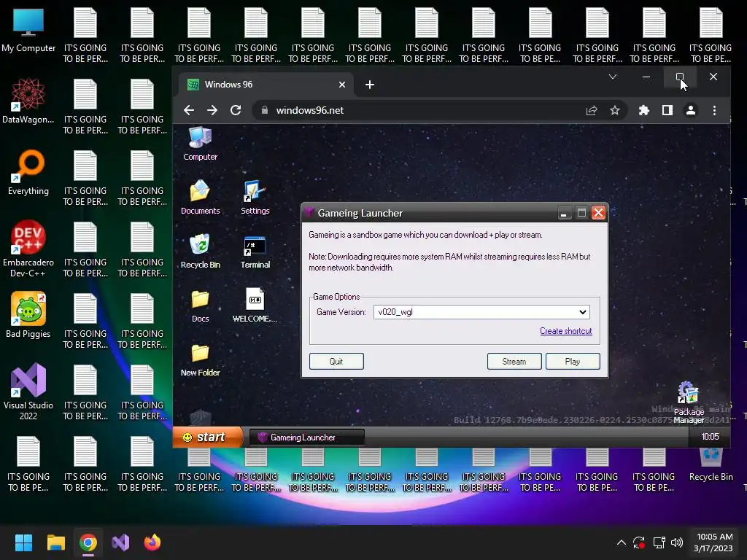Open Chrome extensions puzzle icon

[x=644, y=111]
